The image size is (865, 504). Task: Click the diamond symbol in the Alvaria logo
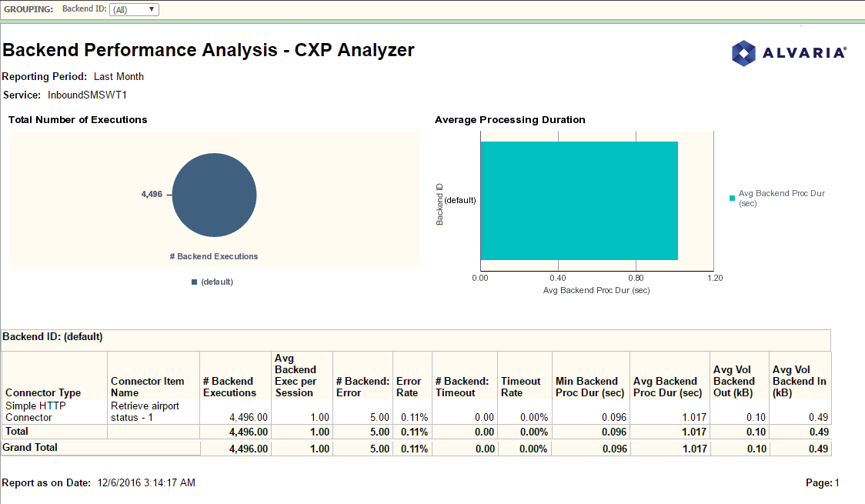(743, 54)
